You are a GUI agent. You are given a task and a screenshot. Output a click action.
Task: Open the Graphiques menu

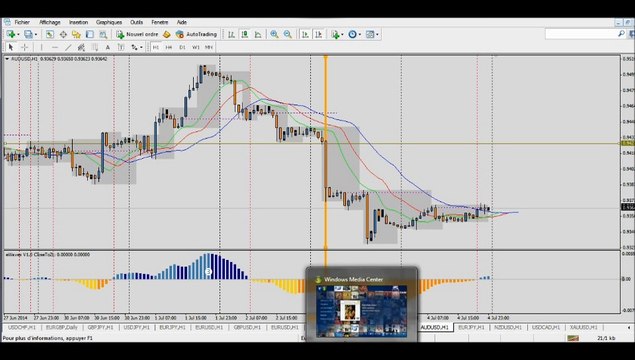click(109, 22)
